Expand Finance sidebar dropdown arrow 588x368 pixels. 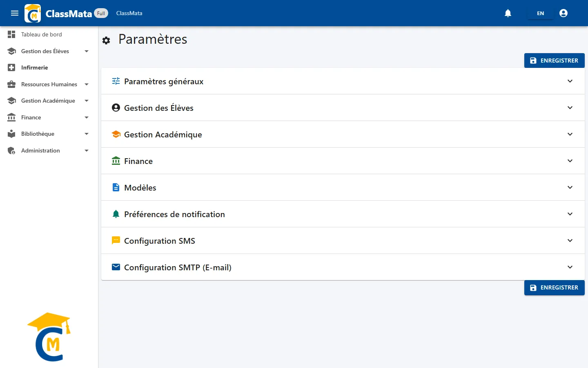click(x=87, y=117)
